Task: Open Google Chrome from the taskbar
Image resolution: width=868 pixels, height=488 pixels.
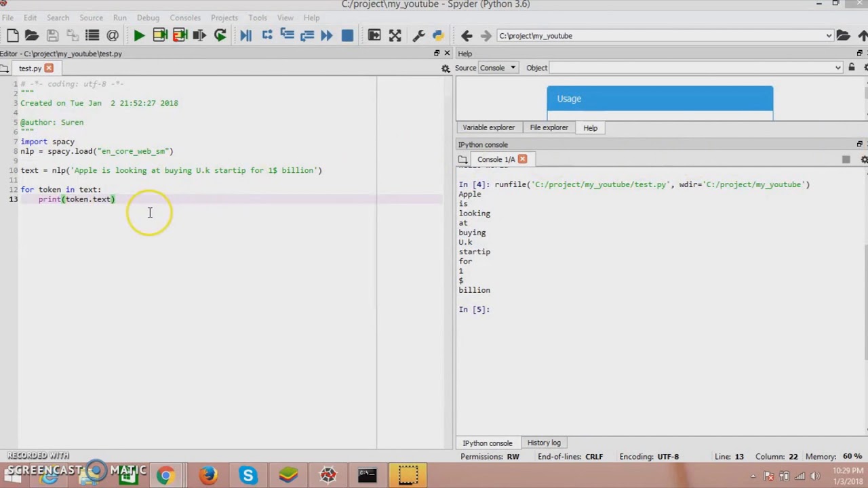Action: [x=165, y=475]
